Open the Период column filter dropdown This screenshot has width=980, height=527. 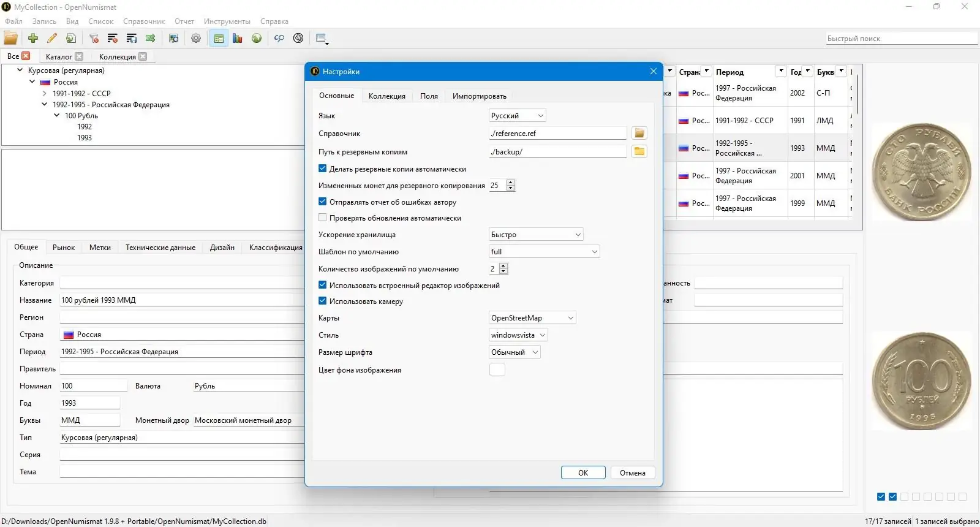780,72
